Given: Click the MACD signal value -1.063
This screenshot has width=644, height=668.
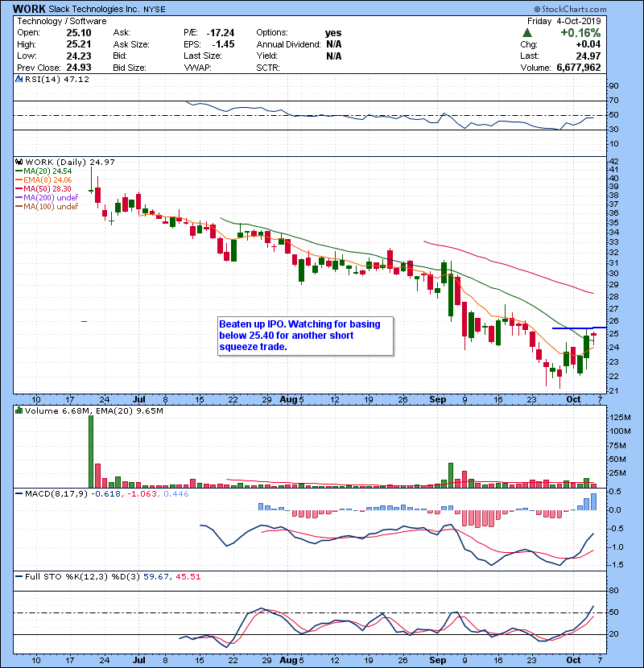Looking at the screenshot, I should 143,494.
